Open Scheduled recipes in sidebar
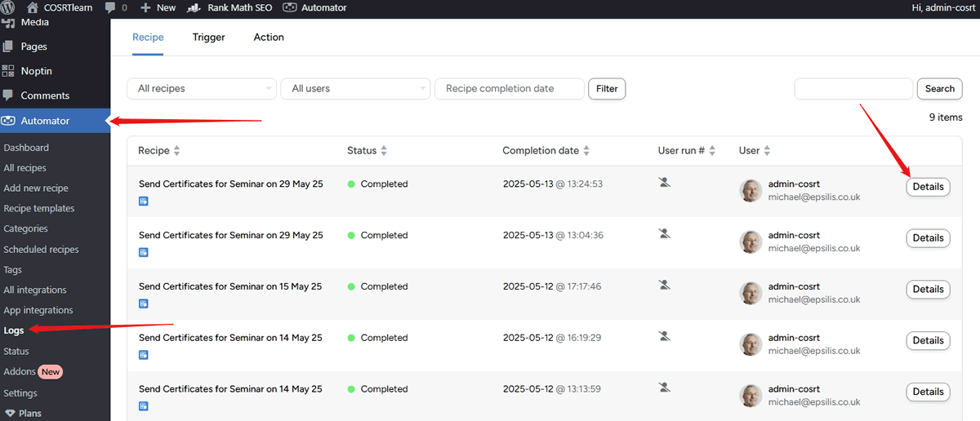Image resolution: width=980 pixels, height=421 pixels. pyautogui.click(x=41, y=250)
